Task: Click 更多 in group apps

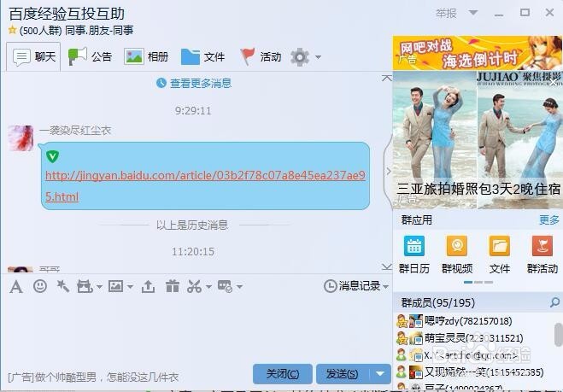Action: coord(549,219)
